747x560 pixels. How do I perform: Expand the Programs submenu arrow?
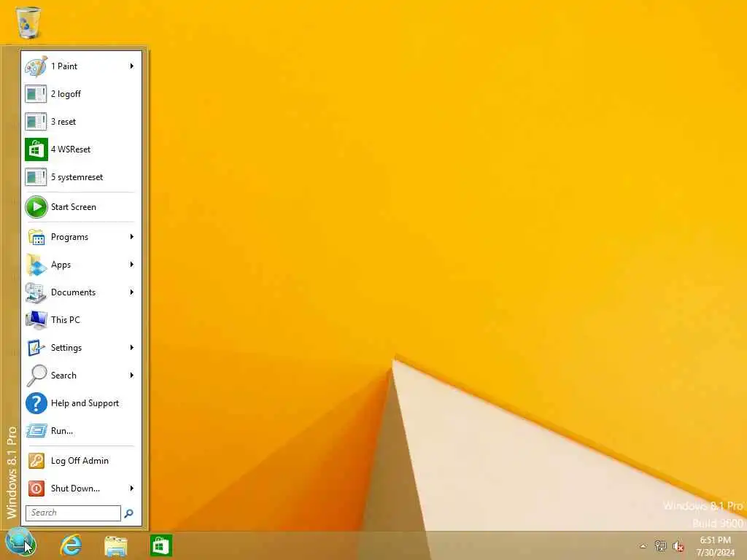click(131, 237)
